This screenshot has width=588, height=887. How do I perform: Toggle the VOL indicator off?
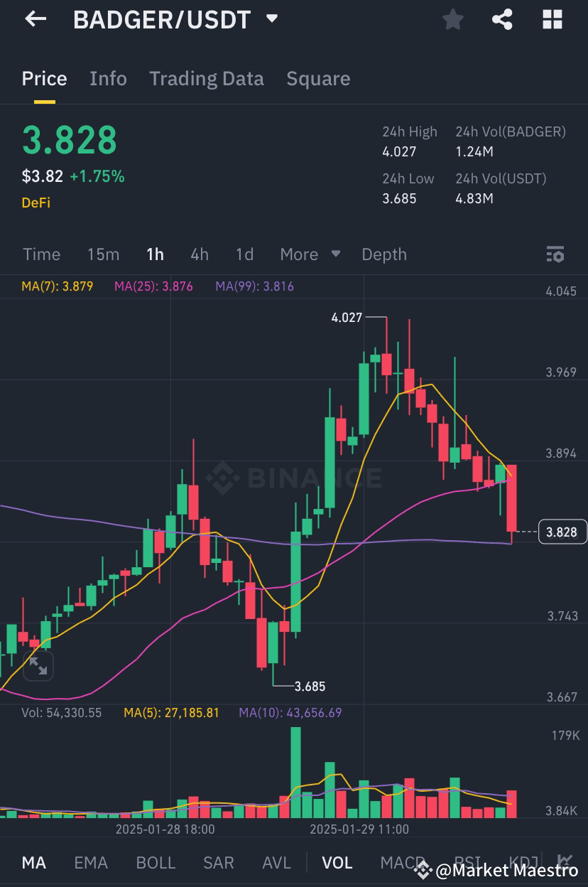click(337, 862)
